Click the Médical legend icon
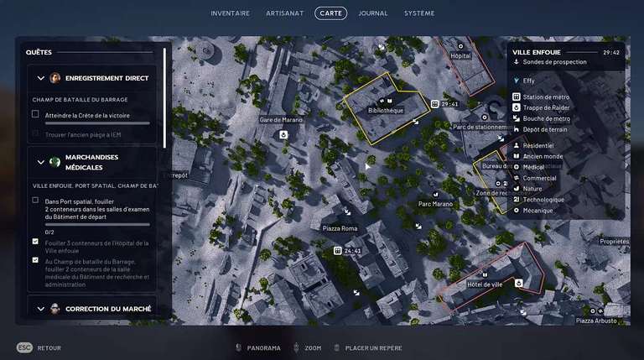The width and height of the screenshot is (644, 360). (x=517, y=167)
